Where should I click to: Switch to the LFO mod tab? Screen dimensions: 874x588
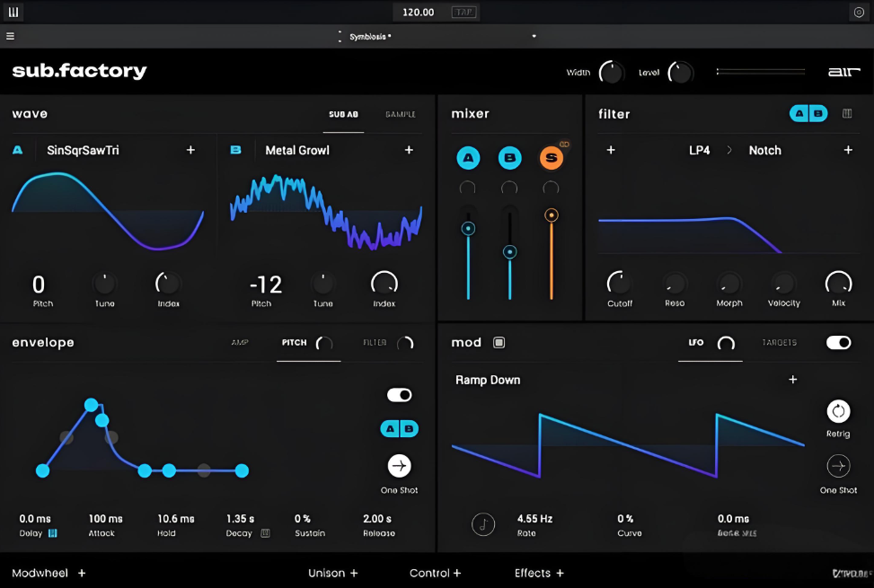coord(695,342)
